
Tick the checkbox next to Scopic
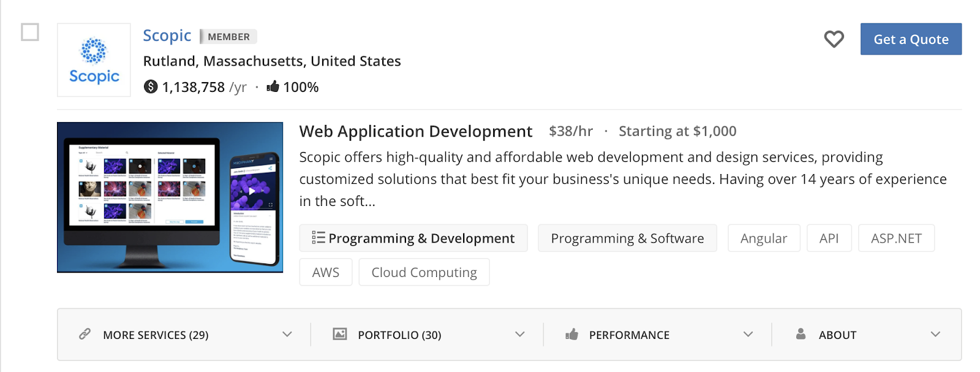30,32
